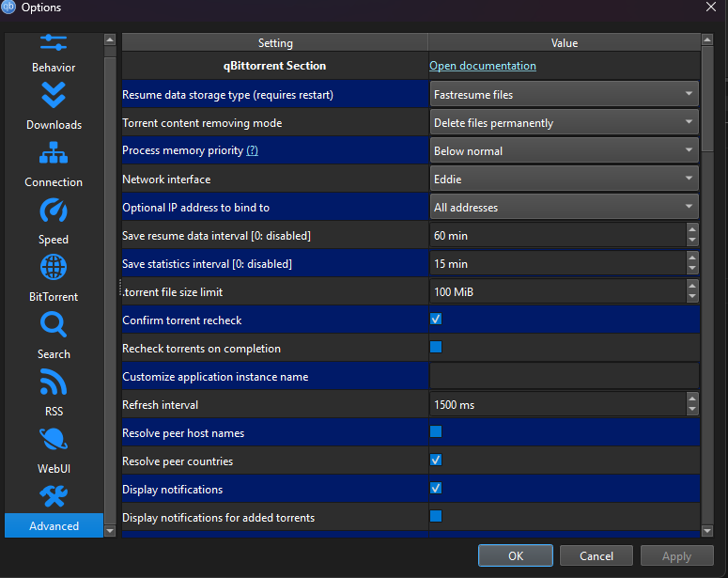The width and height of the screenshot is (728, 578).
Task: Open Resume data storage type dropdown
Action: click(565, 94)
